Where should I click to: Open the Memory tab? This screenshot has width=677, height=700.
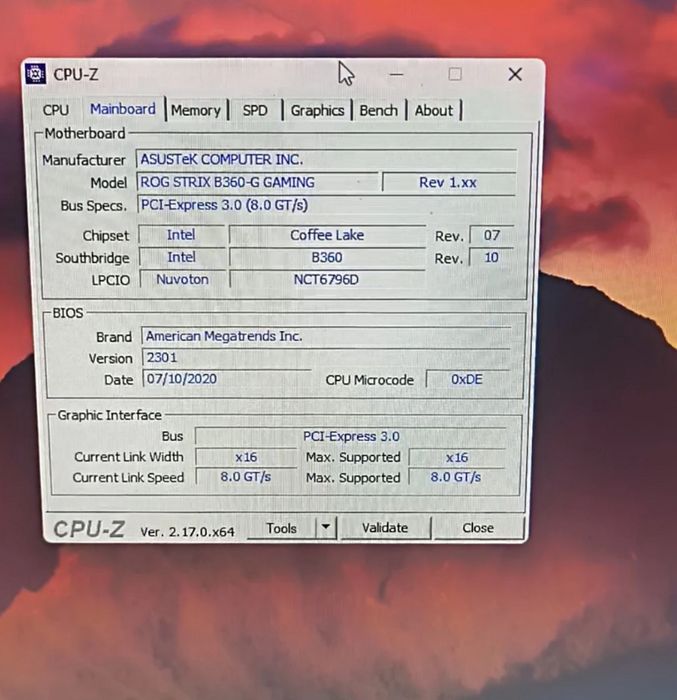click(x=196, y=110)
